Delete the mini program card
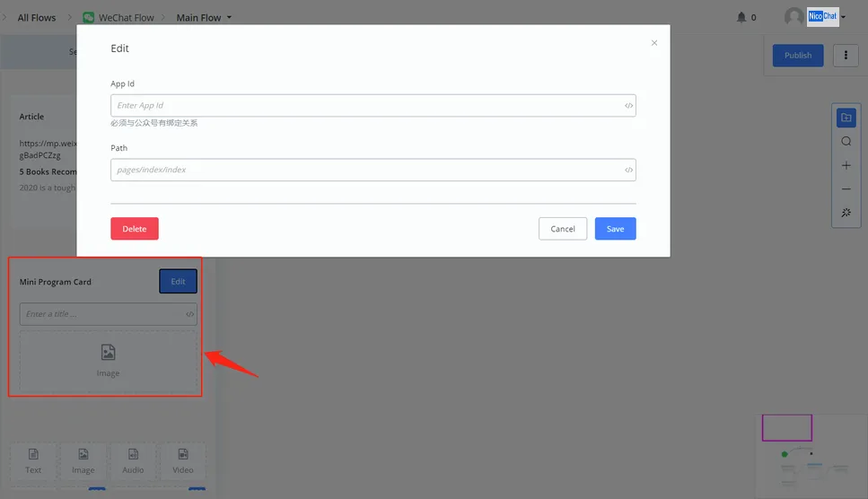The image size is (868, 499). click(135, 229)
